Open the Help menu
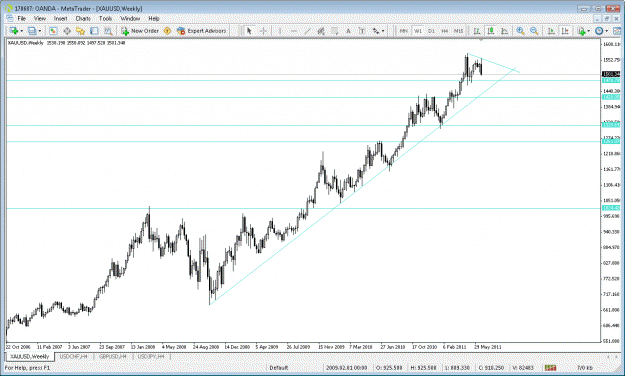This screenshot has height=376, width=625. pos(154,18)
